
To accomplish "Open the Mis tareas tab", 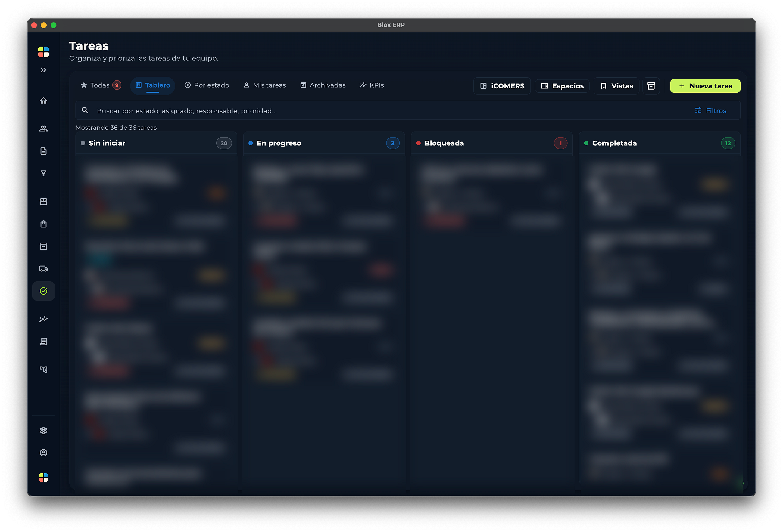I will pyautogui.click(x=265, y=85).
